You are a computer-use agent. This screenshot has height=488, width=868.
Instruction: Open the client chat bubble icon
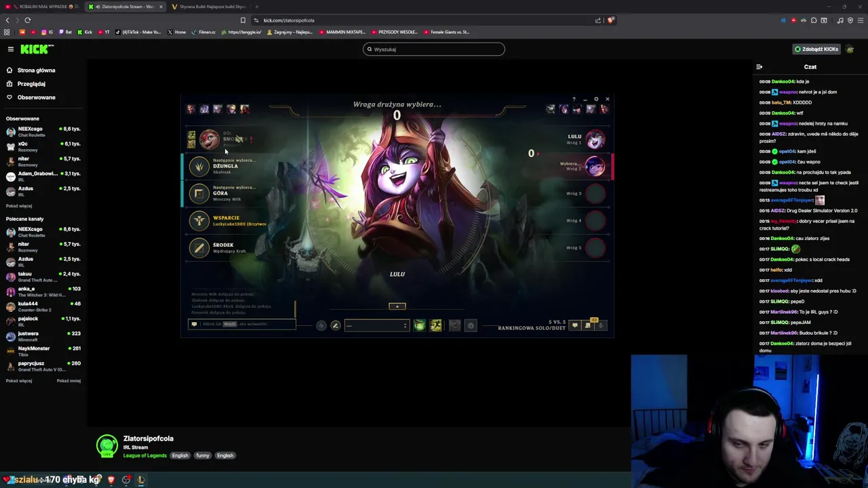575,325
